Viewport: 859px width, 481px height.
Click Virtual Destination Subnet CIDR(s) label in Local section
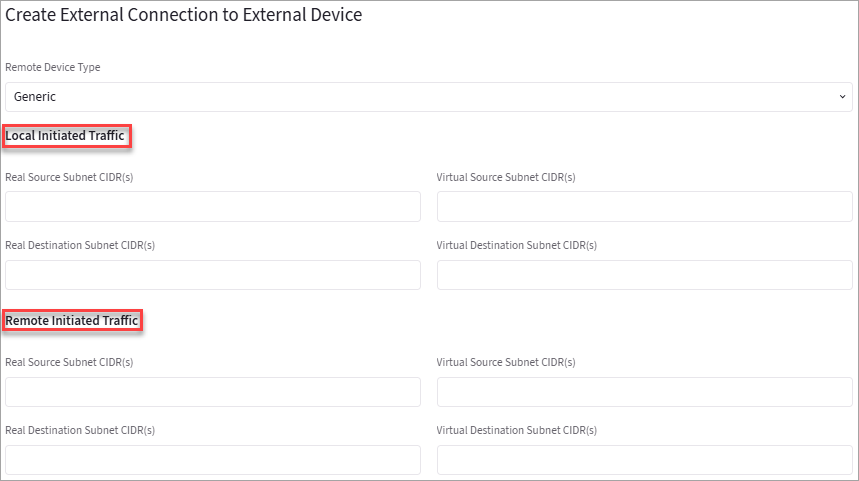point(517,245)
